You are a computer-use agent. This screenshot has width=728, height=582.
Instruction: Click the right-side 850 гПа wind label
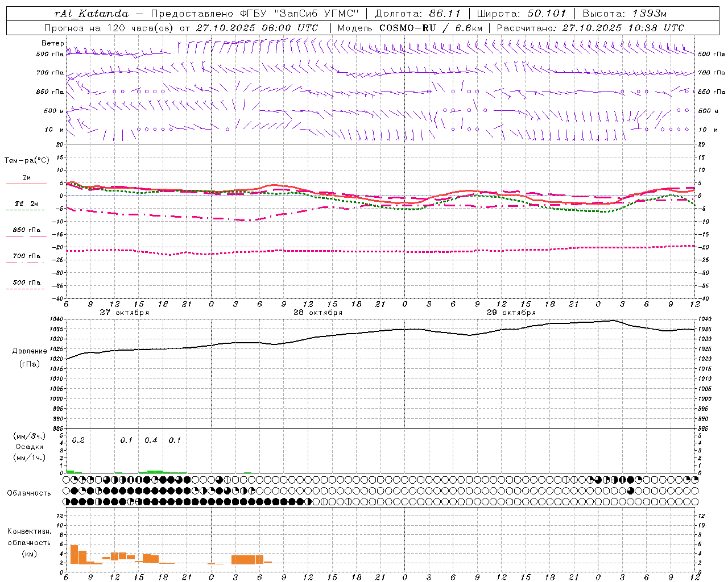point(712,92)
